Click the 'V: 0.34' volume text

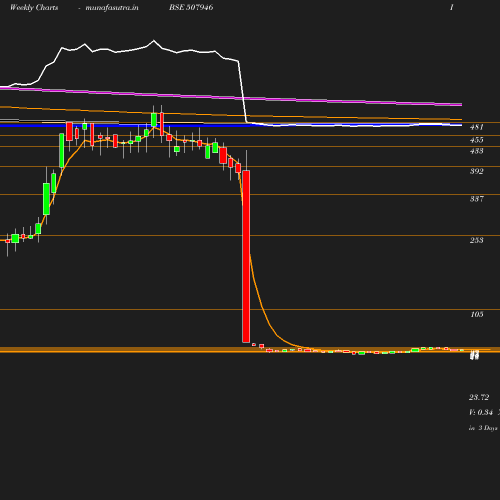point(481,412)
